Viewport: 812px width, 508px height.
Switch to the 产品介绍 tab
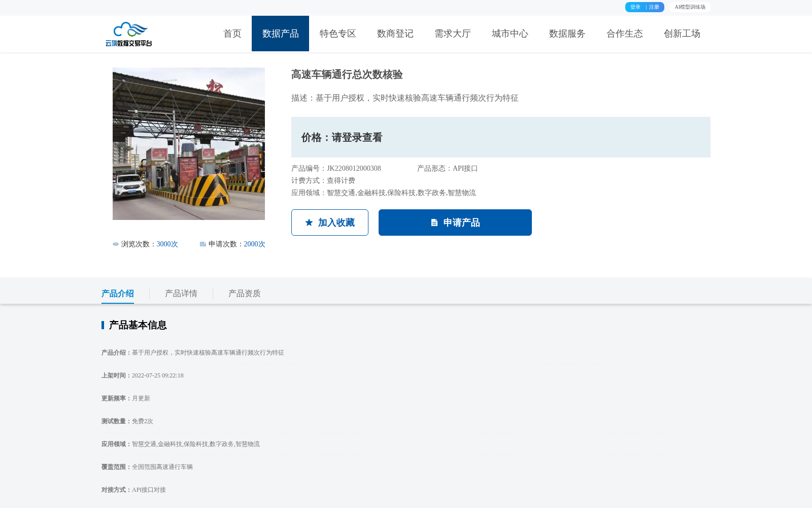pos(118,294)
